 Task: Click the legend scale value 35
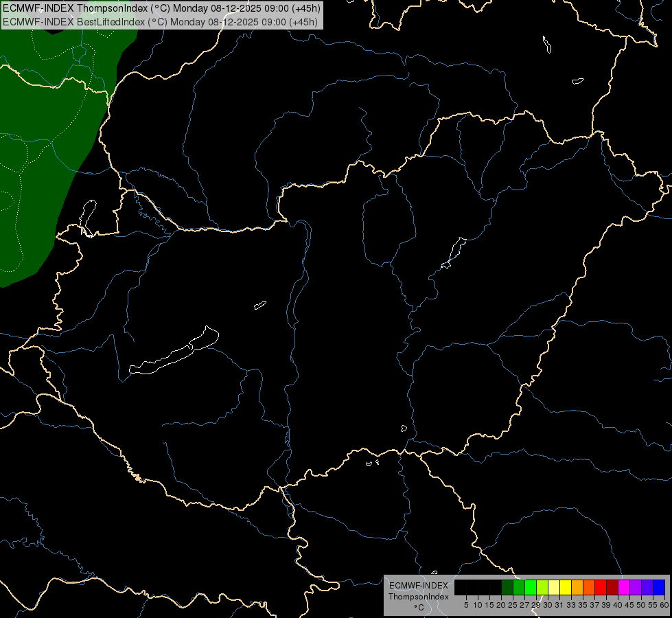coord(583,605)
